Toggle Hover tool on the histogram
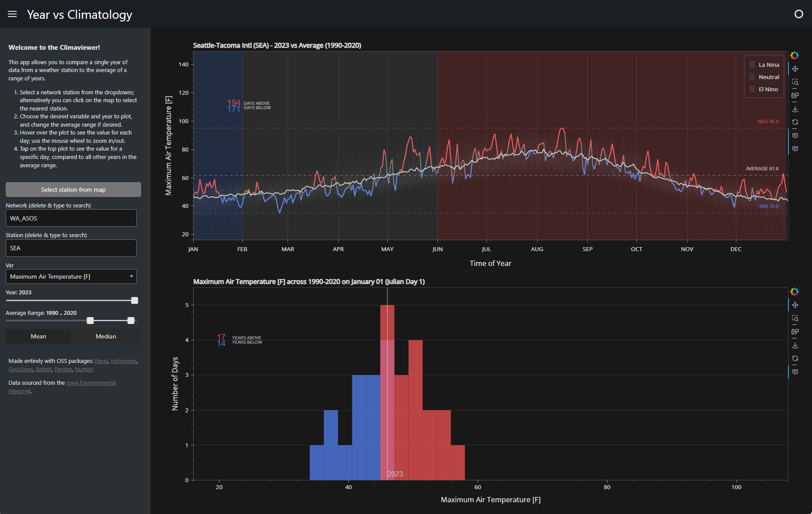Image resolution: width=812 pixels, height=514 pixels. [795, 372]
